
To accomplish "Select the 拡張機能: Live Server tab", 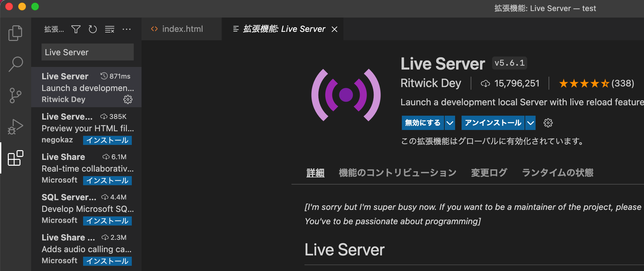I will pyautogui.click(x=283, y=29).
